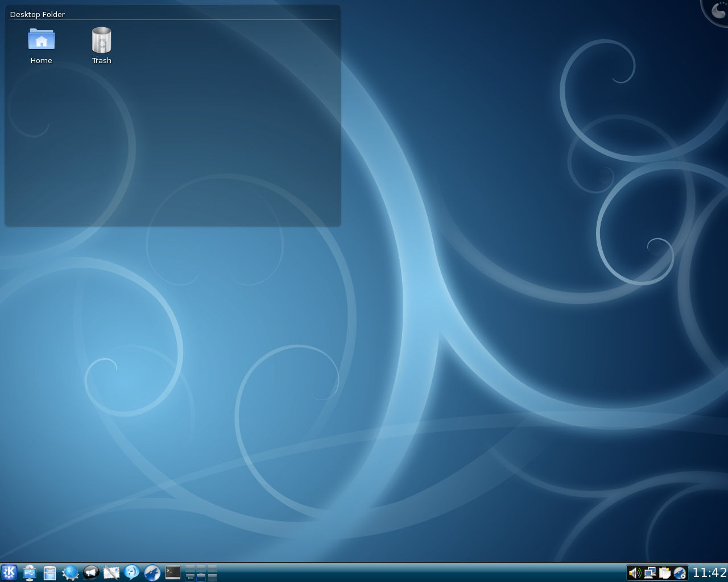Click the 11:42 digital clock

[709, 572]
